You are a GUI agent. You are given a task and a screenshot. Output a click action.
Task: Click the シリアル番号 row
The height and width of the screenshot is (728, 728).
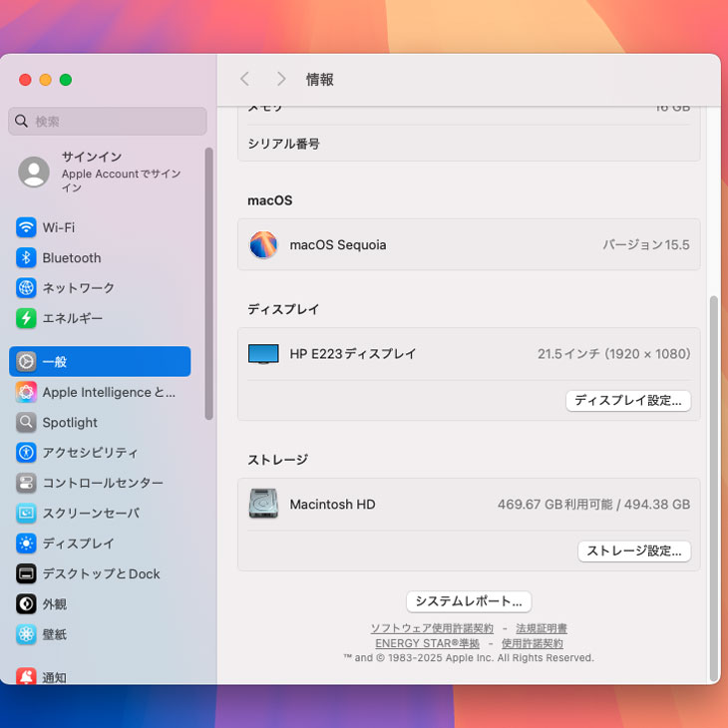469,144
